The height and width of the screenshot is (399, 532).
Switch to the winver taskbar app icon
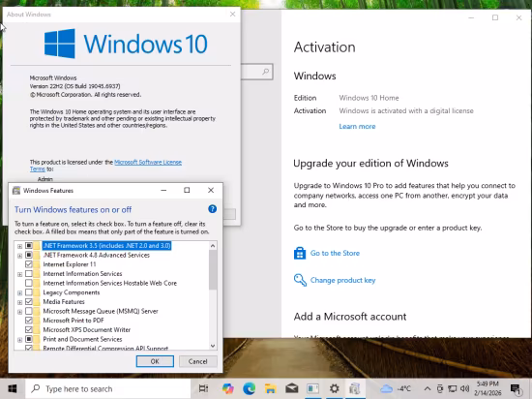click(x=312, y=388)
